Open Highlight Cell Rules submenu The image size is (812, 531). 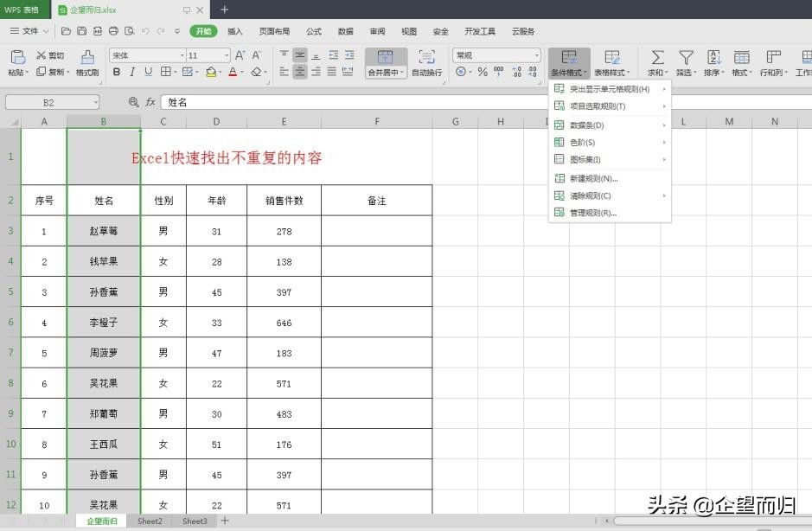[x=610, y=89]
